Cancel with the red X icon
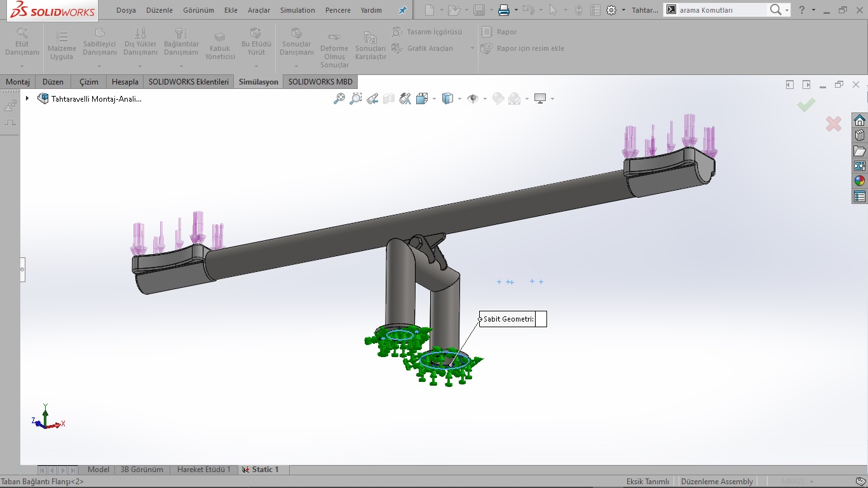 [x=834, y=124]
